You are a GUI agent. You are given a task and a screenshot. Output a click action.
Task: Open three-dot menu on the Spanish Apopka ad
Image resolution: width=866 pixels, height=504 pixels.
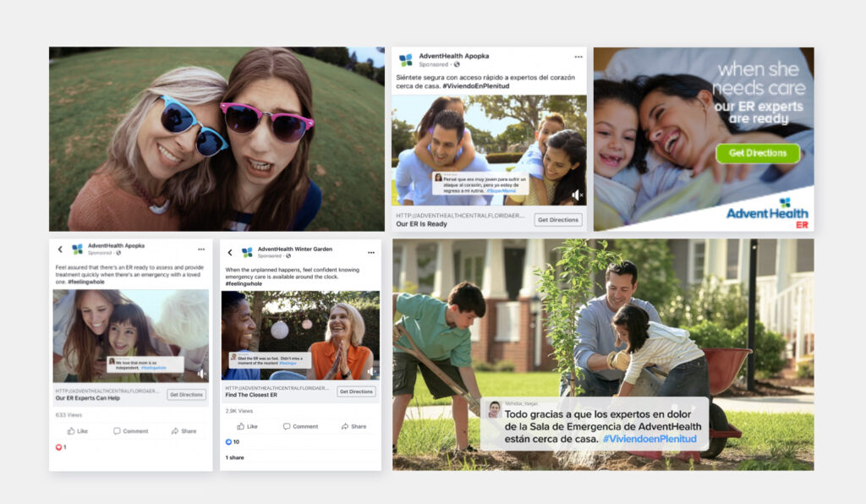(578, 57)
